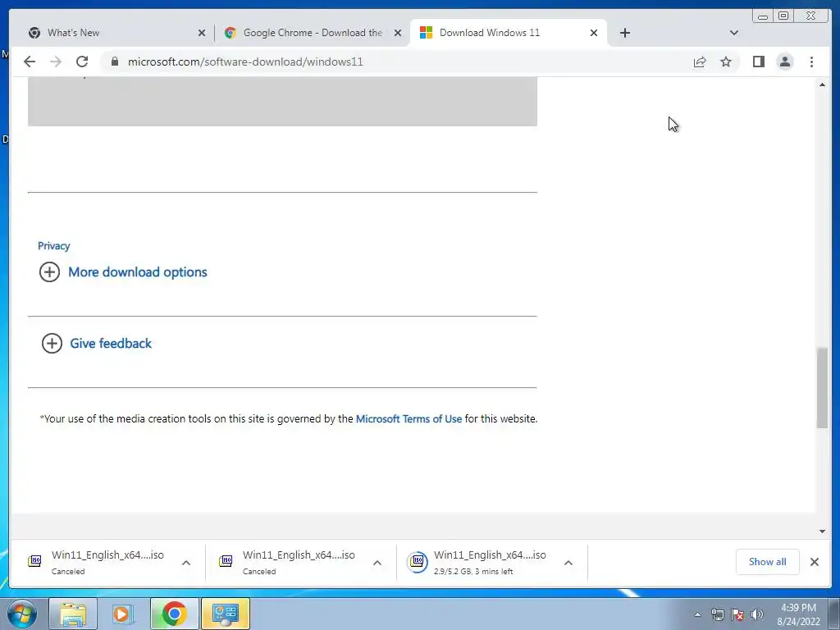Click Chrome taskbar icon
This screenshot has width=840, height=630.
(x=174, y=614)
